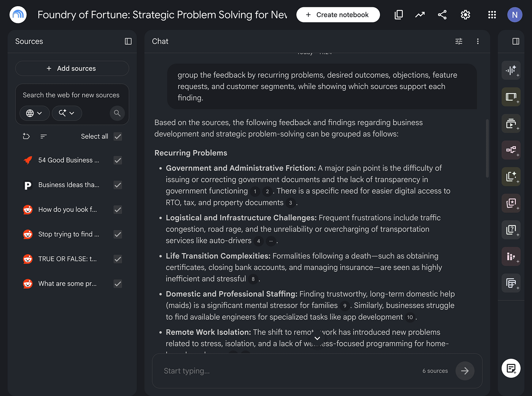
Task: Open citation 1 in the answer
Action: 255,191
